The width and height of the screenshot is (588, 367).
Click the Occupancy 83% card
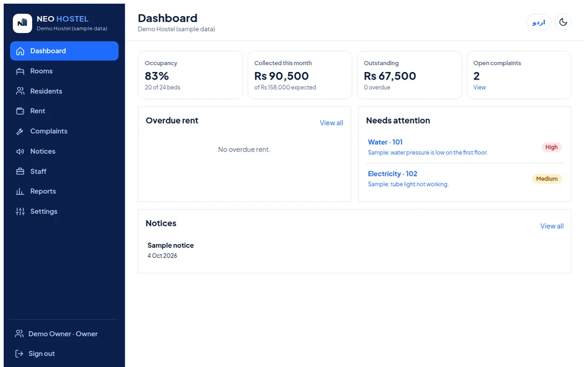click(190, 75)
